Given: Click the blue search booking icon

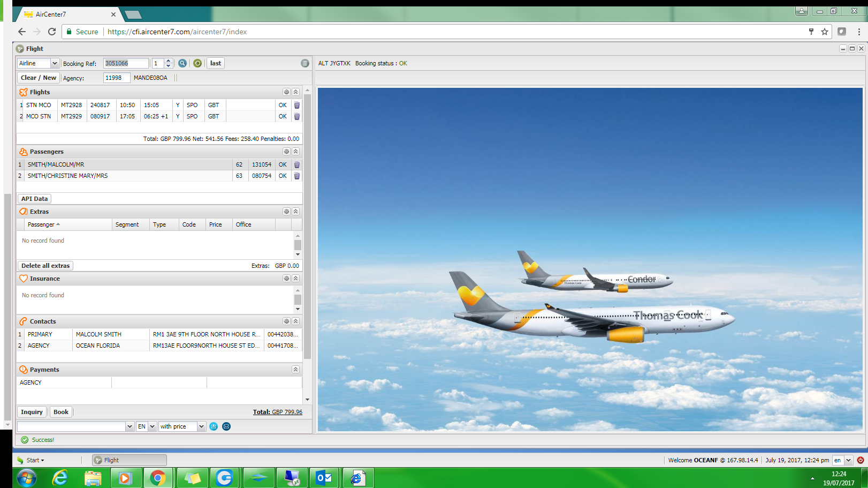Looking at the screenshot, I should tap(182, 63).
